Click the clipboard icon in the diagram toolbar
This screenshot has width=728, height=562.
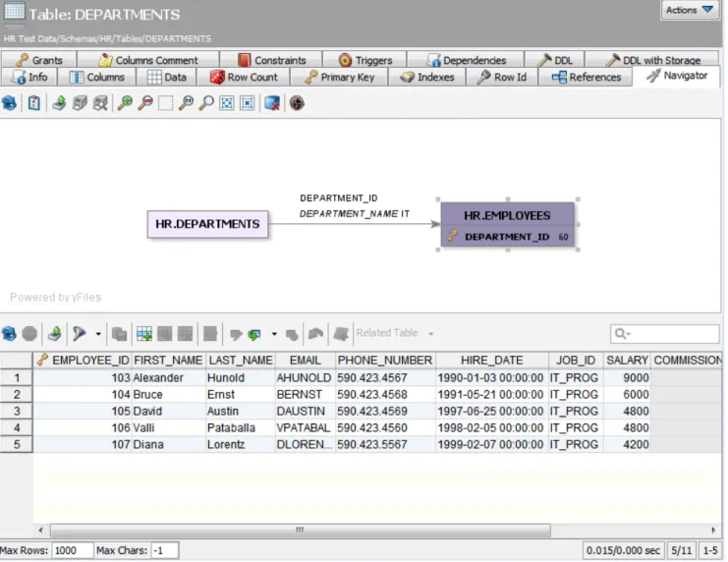pyautogui.click(x=33, y=102)
